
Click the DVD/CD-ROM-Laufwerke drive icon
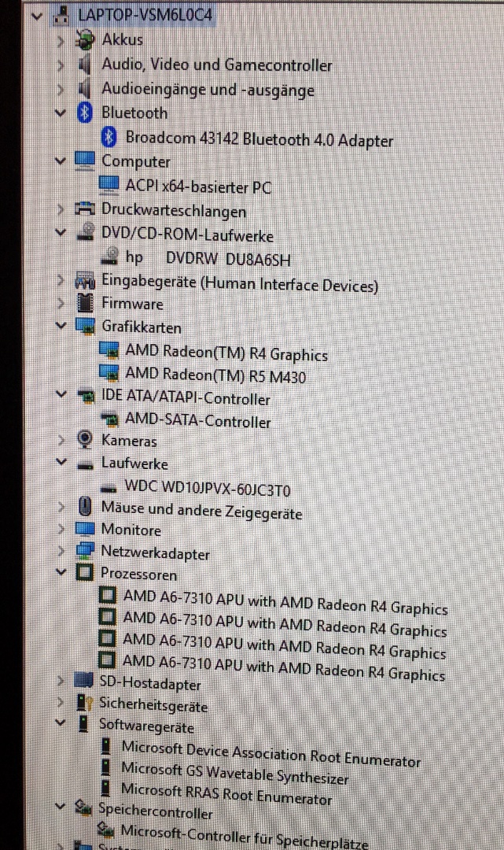pos(84,234)
